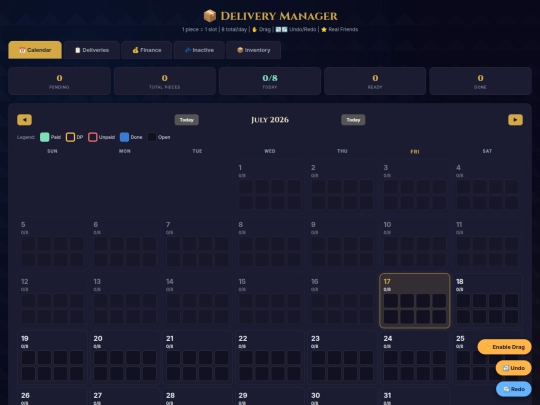The width and height of the screenshot is (540, 405).
Task: Click the Done legend swatch
Action: coord(124,137)
